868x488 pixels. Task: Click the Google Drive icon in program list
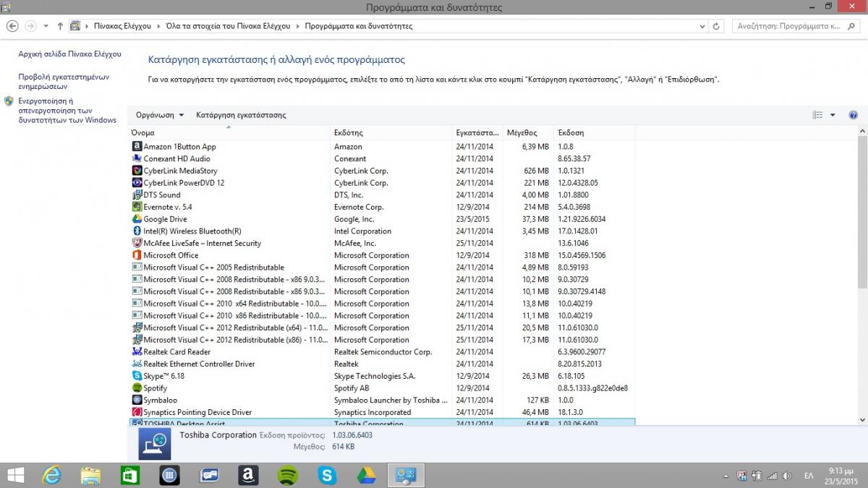click(x=137, y=219)
